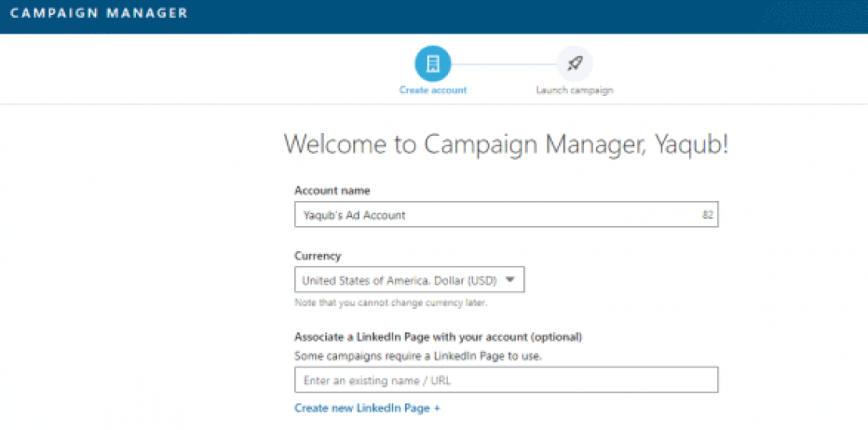
Task: Select the Create account step label
Action: pyautogui.click(x=432, y=90)
